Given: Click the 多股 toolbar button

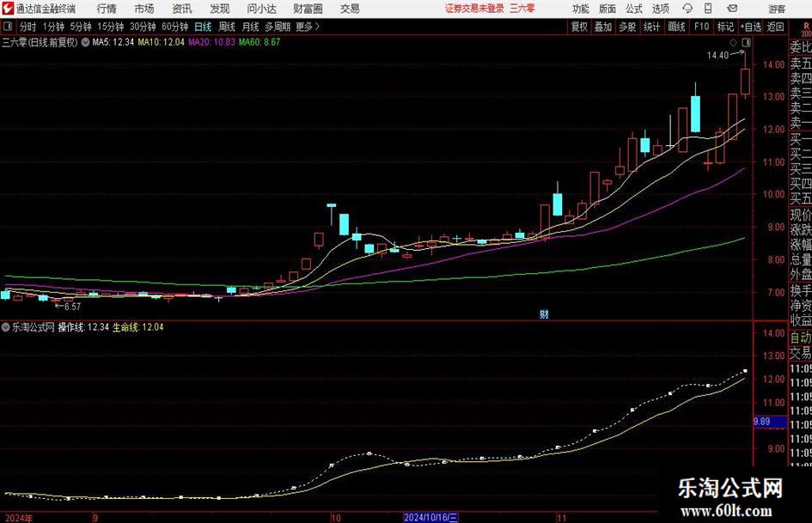Looking at the screenshot, I should click(627, 27).
